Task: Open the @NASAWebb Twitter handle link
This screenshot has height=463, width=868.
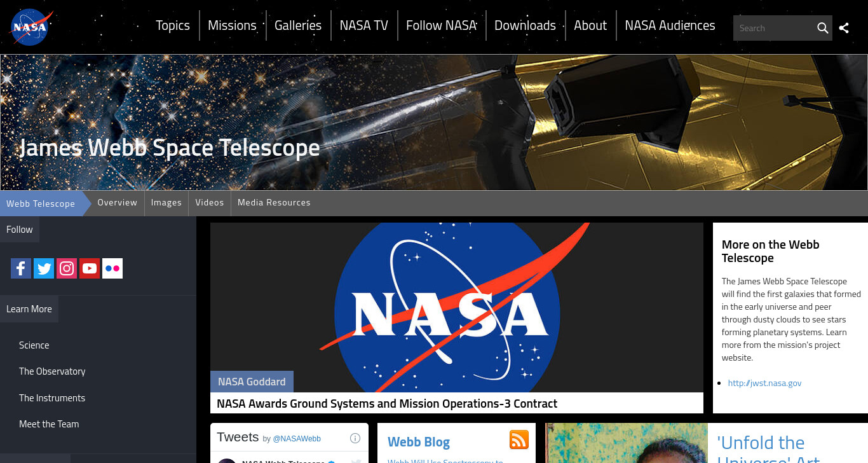Action: tap(297, 439)
